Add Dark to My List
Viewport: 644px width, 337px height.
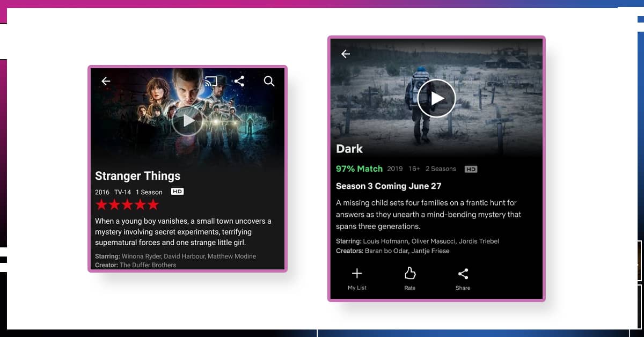357,279
